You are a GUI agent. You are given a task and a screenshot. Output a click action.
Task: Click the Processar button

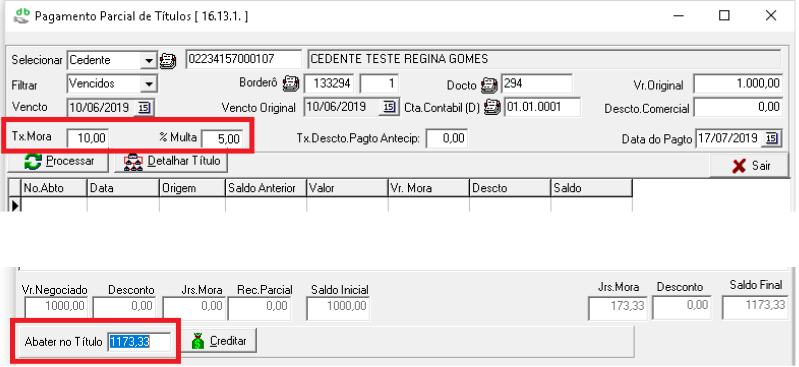tap(59, 162)
